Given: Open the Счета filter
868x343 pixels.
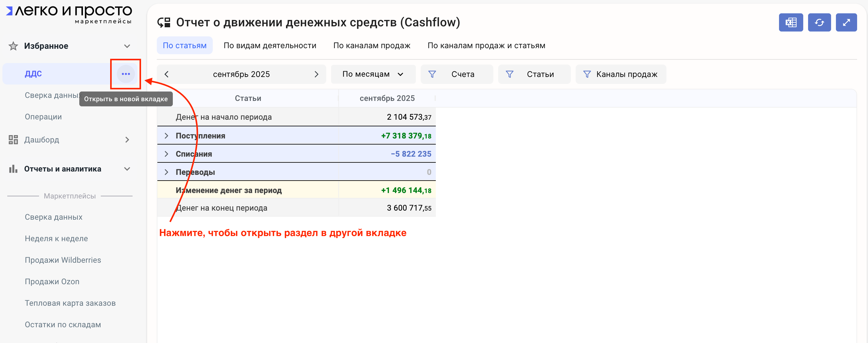Looking at the screenshot, I should [457, 74].
